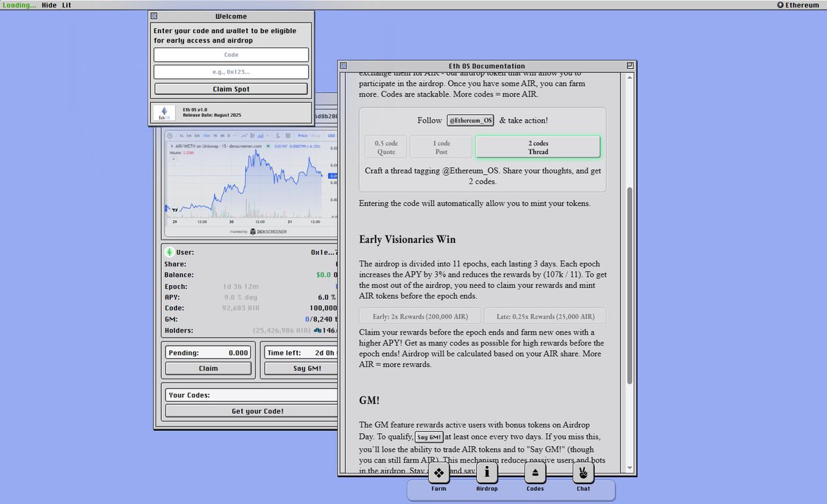Image resolution: width=827 pixels, height=504 pixels.
Task: Click the Claim button under Pending
Action: click(208, 368)
